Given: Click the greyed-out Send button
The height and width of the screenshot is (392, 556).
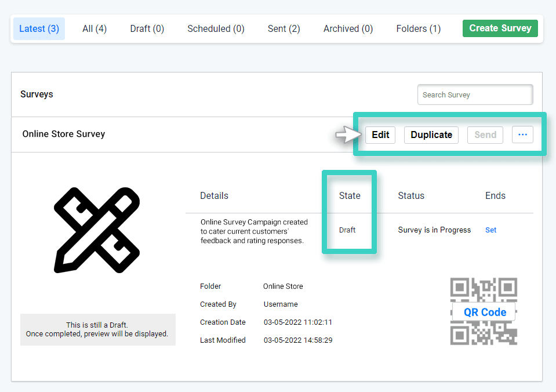Looking at the screenshot, I should (x=485, y=135).
